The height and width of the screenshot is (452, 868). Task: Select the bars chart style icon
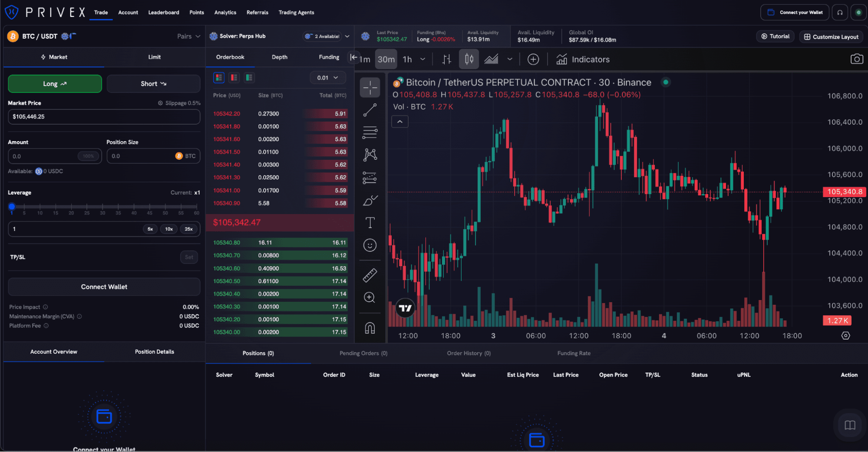tap(446, 59)
